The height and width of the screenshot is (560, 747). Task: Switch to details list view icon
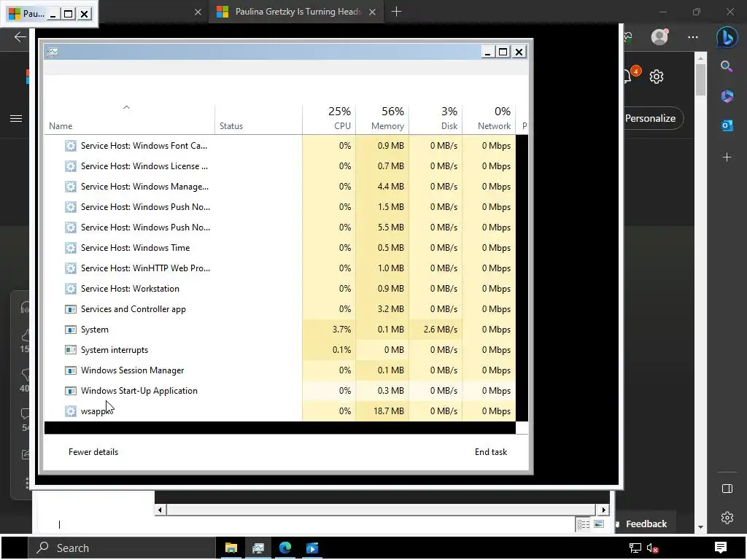click(x=584, y=524)
